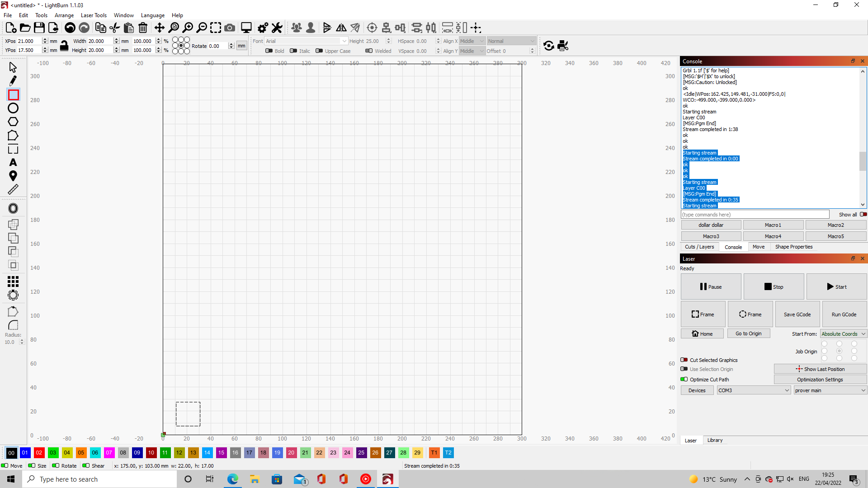This screenshot has height=488, width=868.
Task: Toggle the Move switch in status bar
Action: (x=5, y=465)
